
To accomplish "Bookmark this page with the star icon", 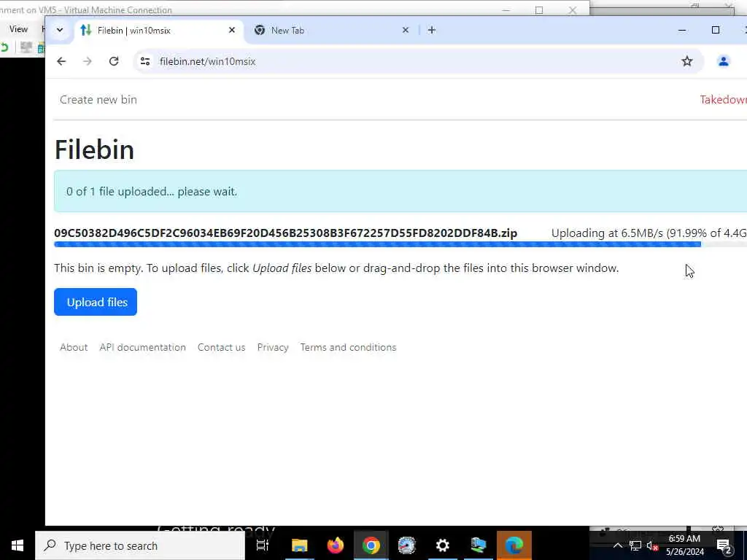I will (x=686, y=61).
